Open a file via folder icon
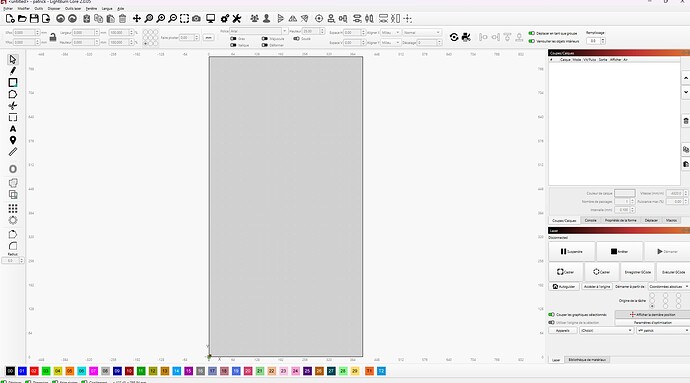 22,18
